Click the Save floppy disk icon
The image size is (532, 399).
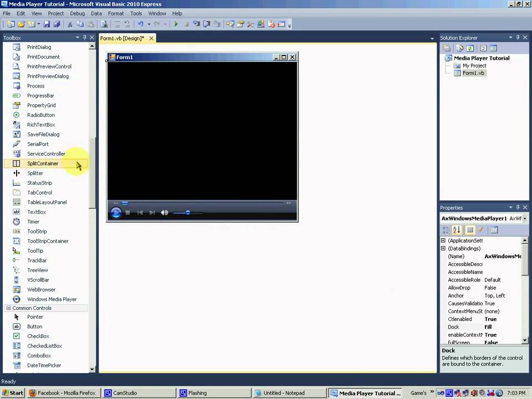pyautogui.click(x=47, y=24)
